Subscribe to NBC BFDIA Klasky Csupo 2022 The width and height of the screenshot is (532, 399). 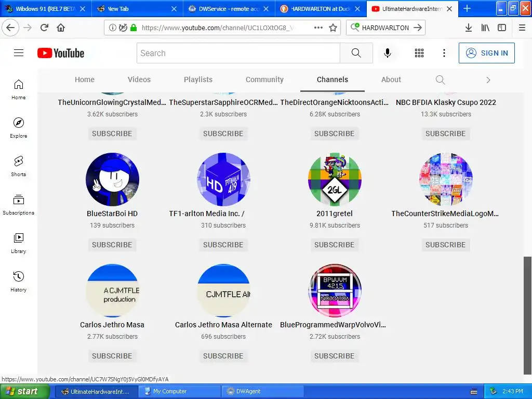coord(445,134)
